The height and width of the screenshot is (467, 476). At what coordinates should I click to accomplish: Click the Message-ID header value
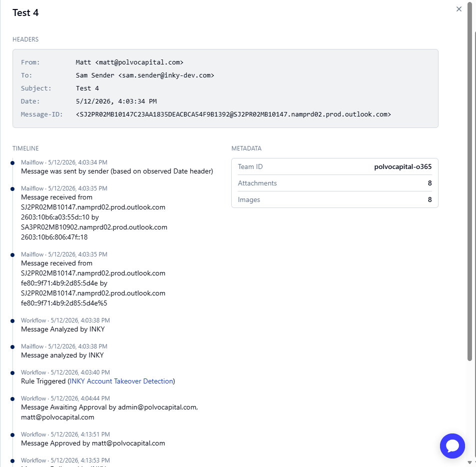[x=233, y=114]
